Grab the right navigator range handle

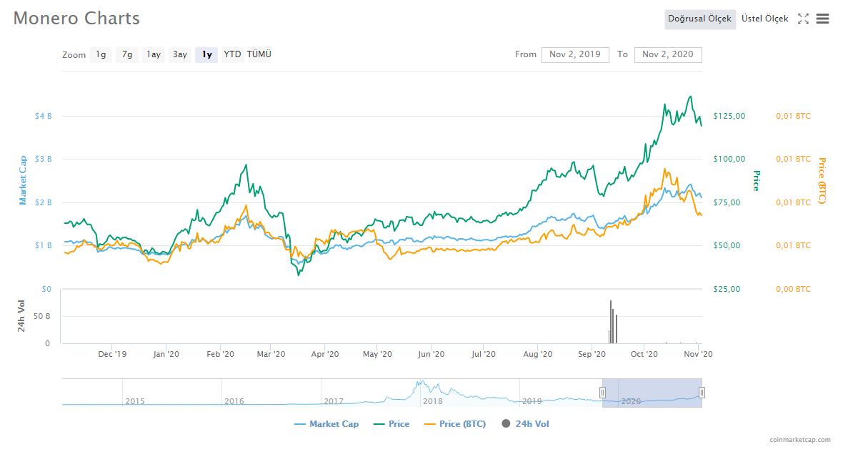click(702, 392)
